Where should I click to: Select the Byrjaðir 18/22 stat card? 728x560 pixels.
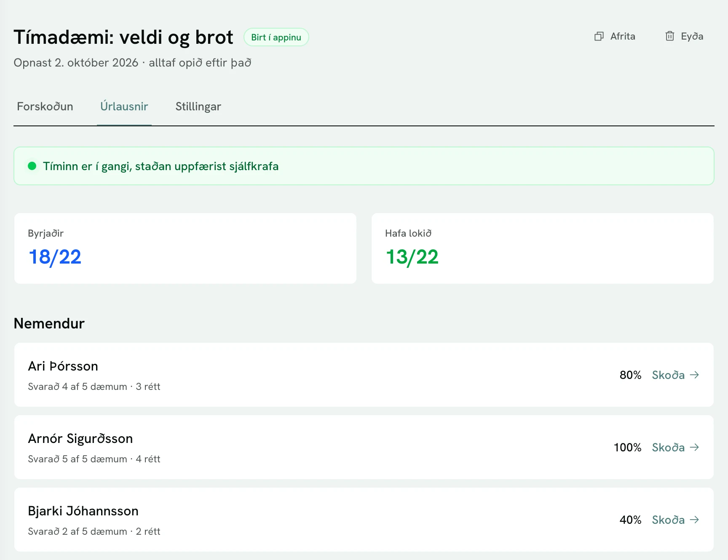click(x=185, y=248)
